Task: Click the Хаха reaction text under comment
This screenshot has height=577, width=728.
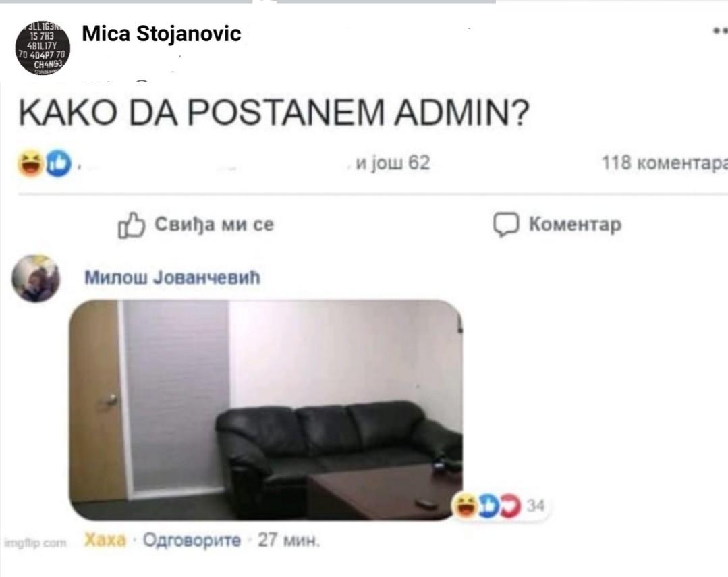Action: coord(105,540)
